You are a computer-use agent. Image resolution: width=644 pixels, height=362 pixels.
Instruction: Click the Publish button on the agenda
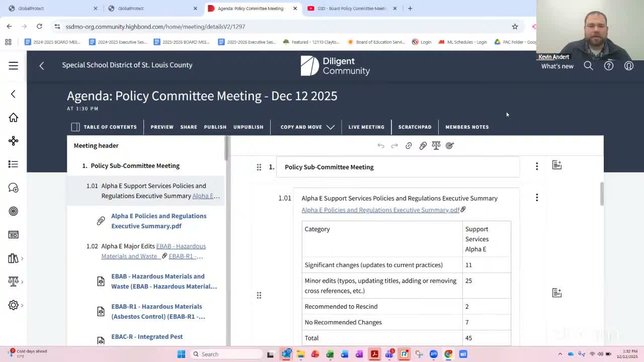click(x=215, y=127)
